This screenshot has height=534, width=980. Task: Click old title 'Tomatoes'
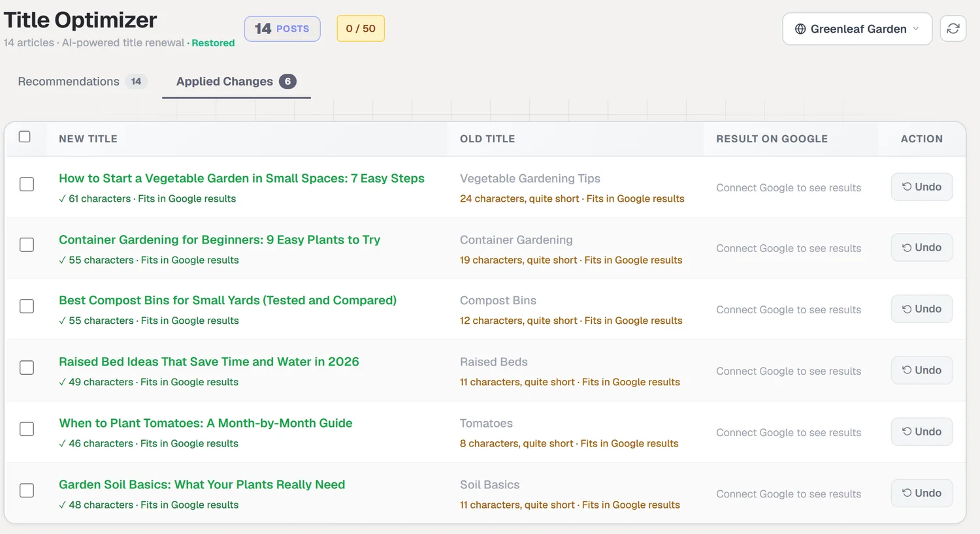tap(486, 423)
